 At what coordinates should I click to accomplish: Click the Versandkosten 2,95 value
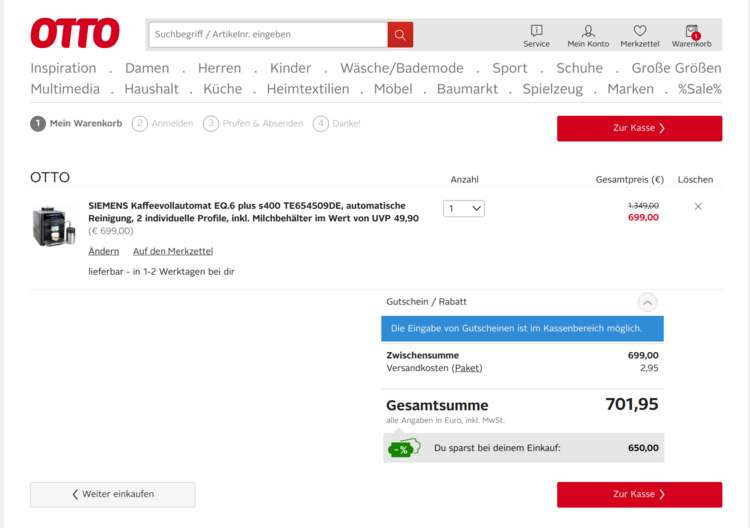pyautogui.click(x=649, y=368)
